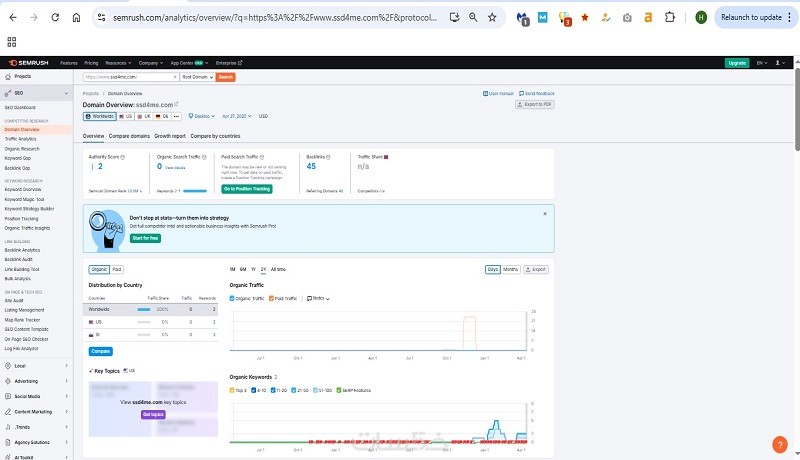This screenshot has height=460, width=800.
Task: Open the green H profile avatar
Action: pyautogui.click(x=701, y=17)
